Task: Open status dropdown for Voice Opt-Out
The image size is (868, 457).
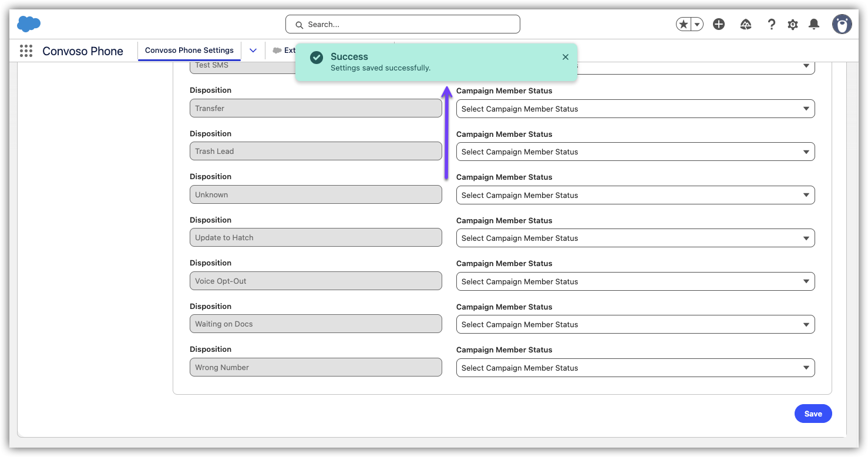Action: [x=635, y=281]
